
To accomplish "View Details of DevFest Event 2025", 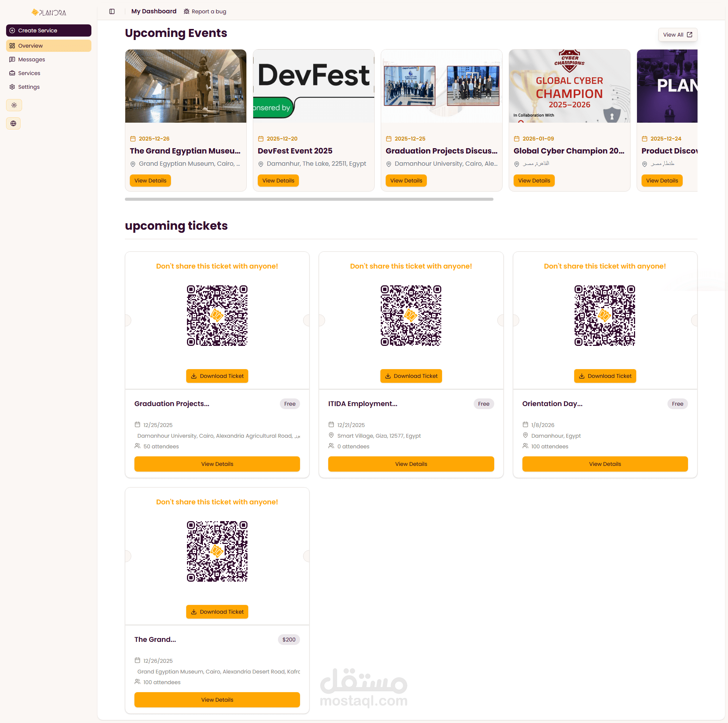I will pyautogui.click(x=278, y=181).
